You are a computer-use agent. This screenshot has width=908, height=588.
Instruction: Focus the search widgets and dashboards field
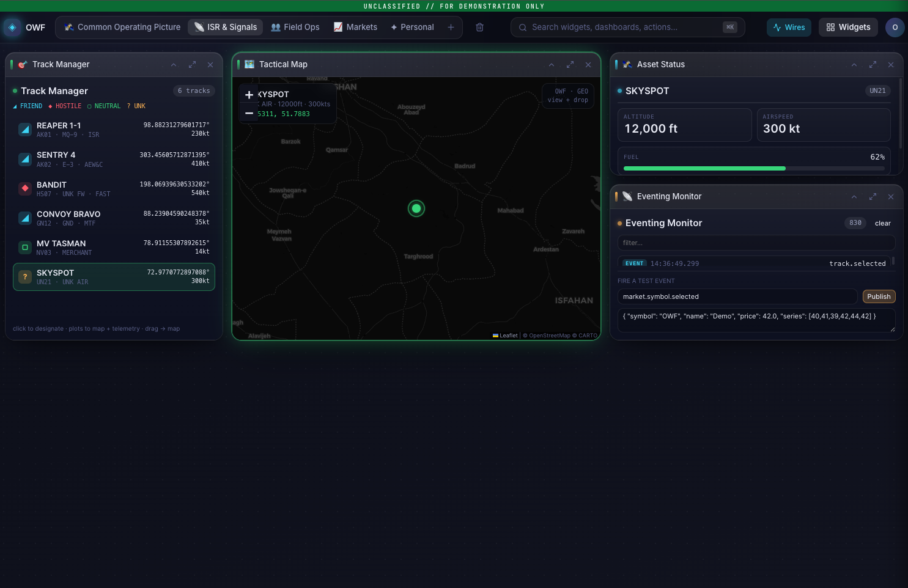[x=627, y=28]
